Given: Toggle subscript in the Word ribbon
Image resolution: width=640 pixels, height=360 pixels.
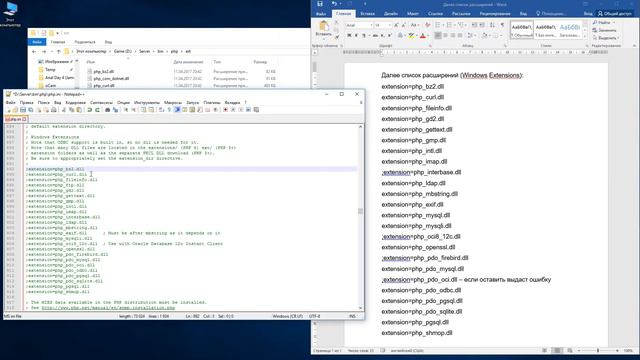Looking at the screenshot, I should [382, 36].
